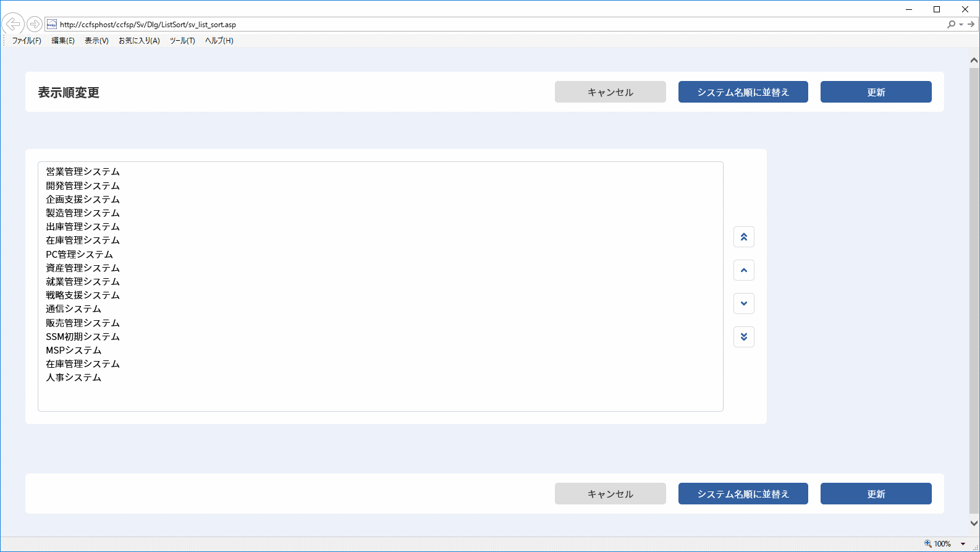Go back with the browser Back arrow

point(12,24)
